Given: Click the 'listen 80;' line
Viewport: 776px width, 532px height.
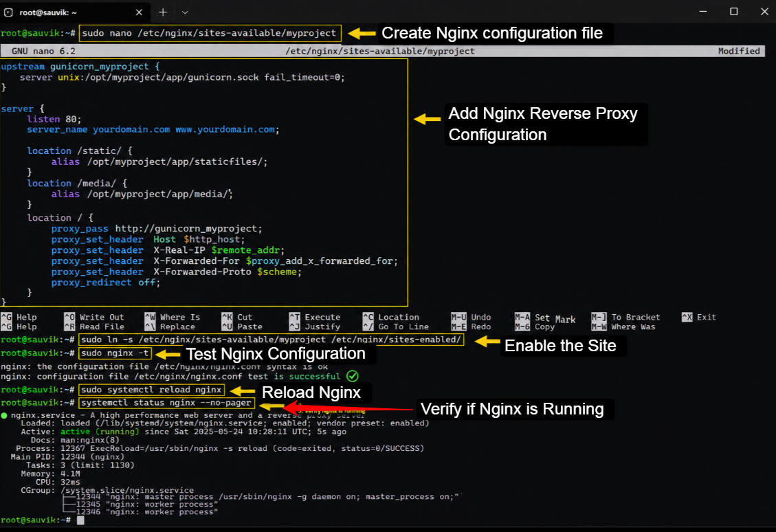Looking at the screenshot, I should pos(54,120).
